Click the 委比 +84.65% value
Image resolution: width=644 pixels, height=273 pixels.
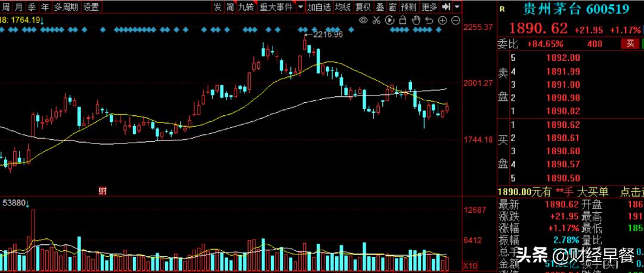[x=546, y=44]
